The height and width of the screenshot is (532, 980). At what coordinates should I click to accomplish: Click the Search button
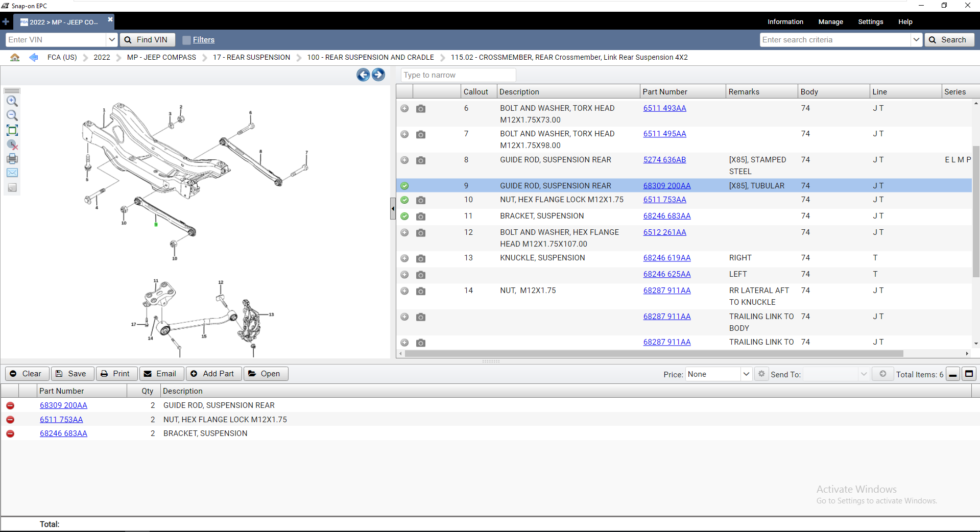949,40
